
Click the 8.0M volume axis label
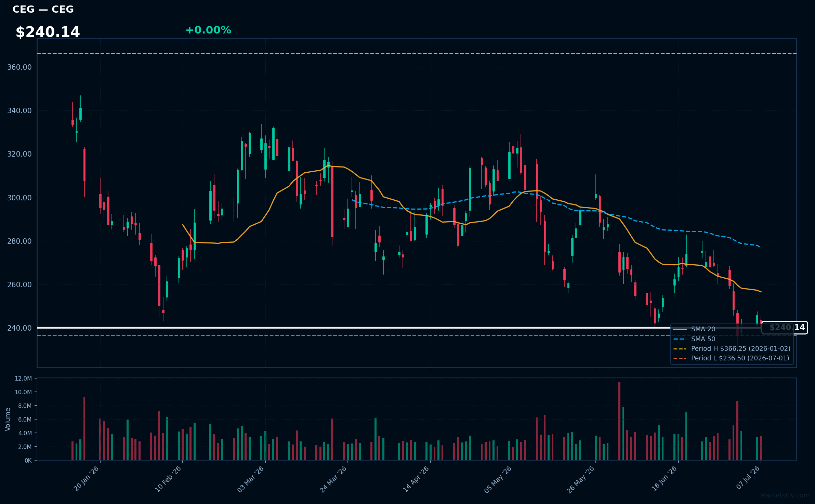[x=25, y=406]
